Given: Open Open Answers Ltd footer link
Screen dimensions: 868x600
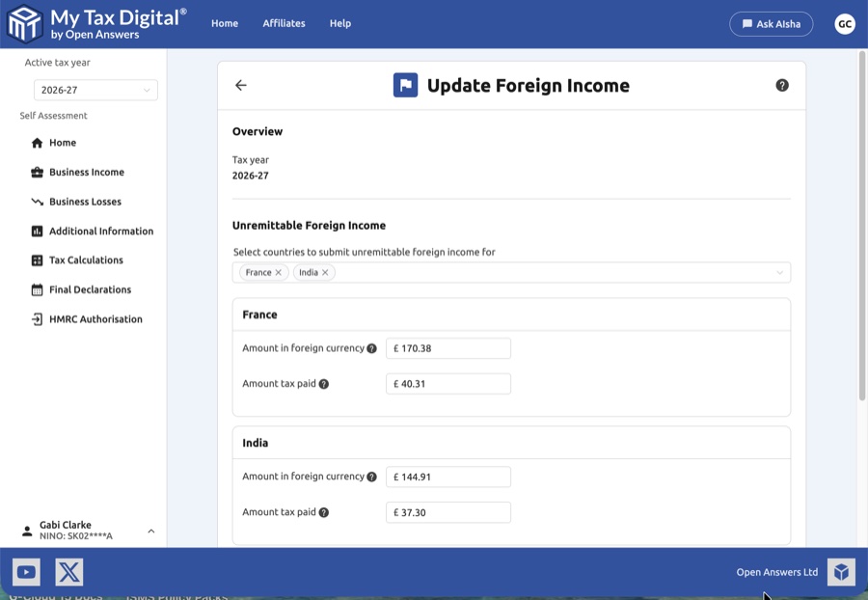Looking at the screenshot, I should coord(776,571).
